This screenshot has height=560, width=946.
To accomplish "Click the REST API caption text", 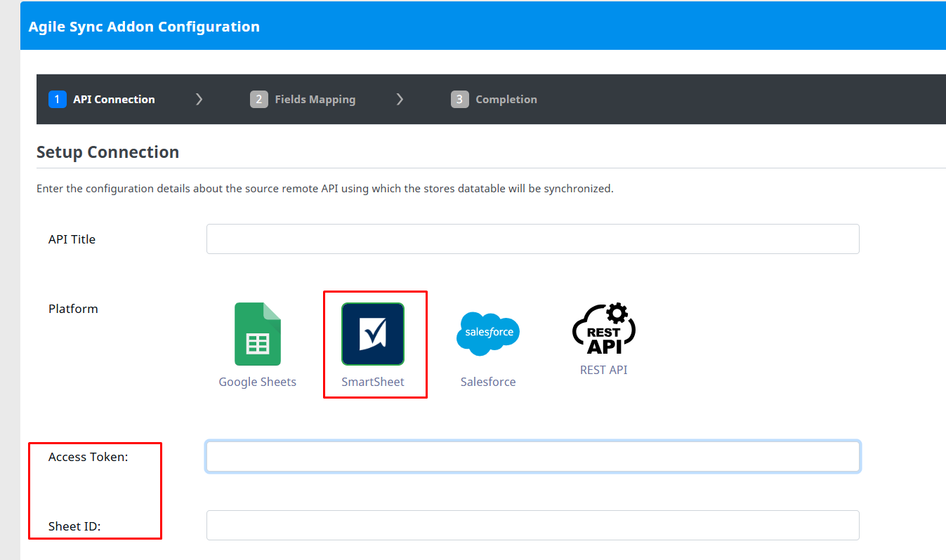I will point(604,370).
